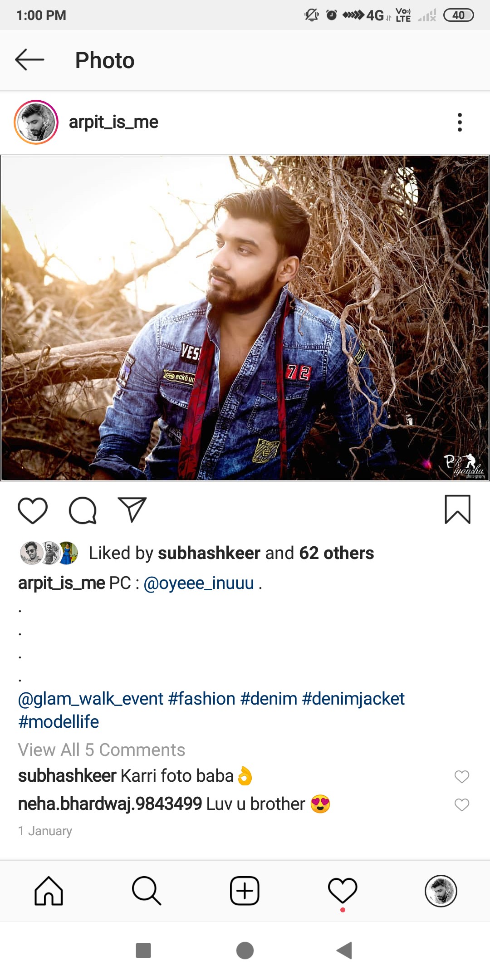Open @oyeee_inuuu mention link
Screen dimensions: 490x980
(199, 583)
